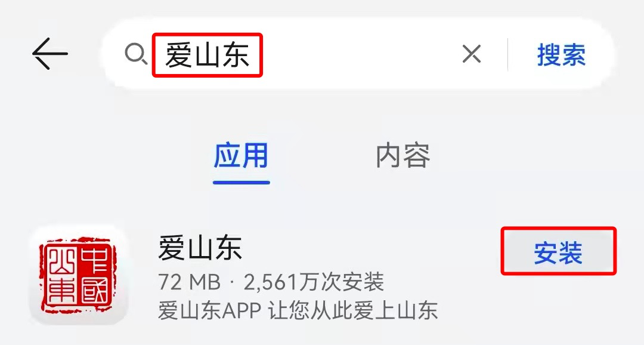
Task: Click the divider line beside 搜索
Action: [x=508, y=54]
